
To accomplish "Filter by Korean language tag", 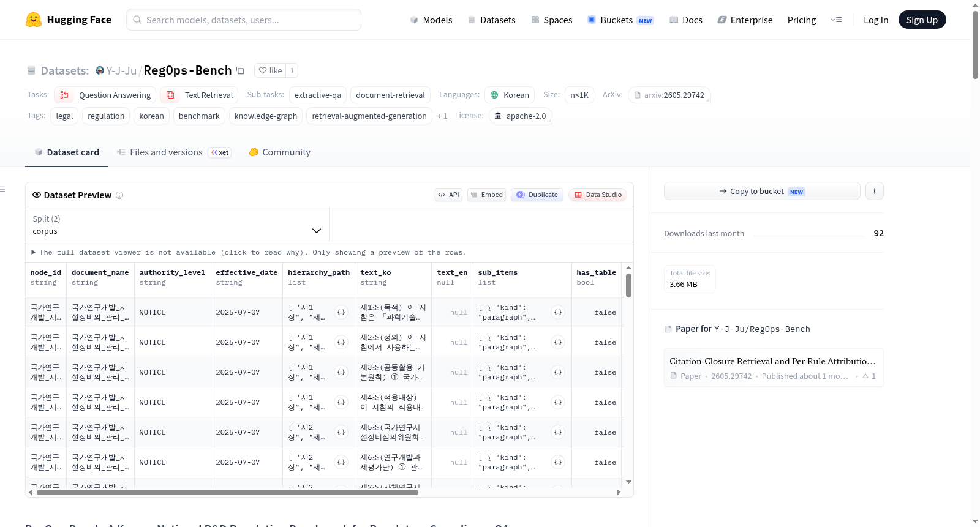I will [510, 95].
